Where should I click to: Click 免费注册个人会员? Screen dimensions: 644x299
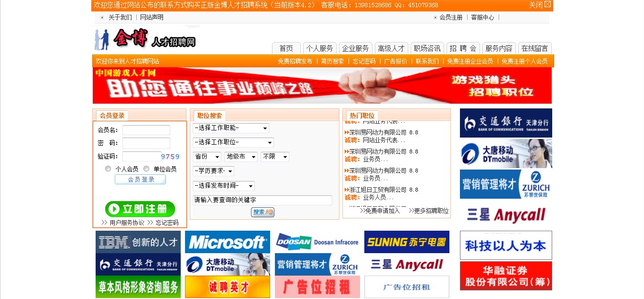click(524, 61)
